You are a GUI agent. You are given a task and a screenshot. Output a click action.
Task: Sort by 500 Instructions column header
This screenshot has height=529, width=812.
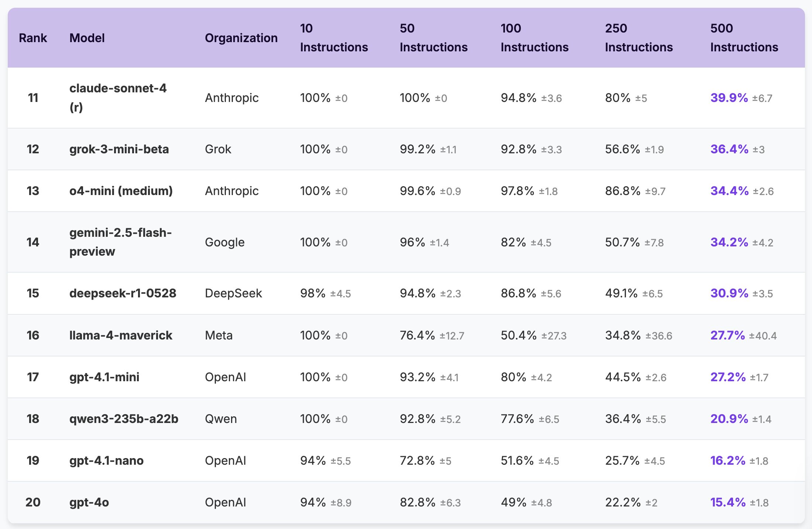pos(744,38)
